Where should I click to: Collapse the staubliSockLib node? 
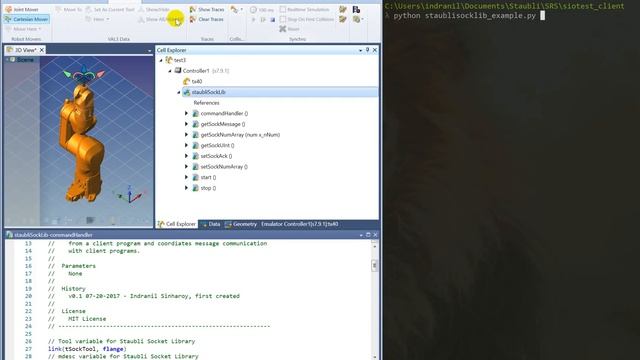[178, 92]
